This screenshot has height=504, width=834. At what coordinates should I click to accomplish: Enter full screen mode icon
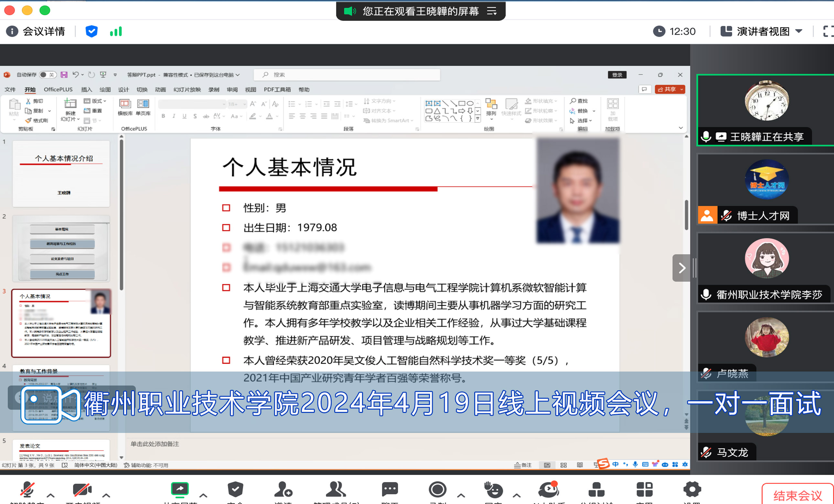pyautogui.click(x=829, y=31)
